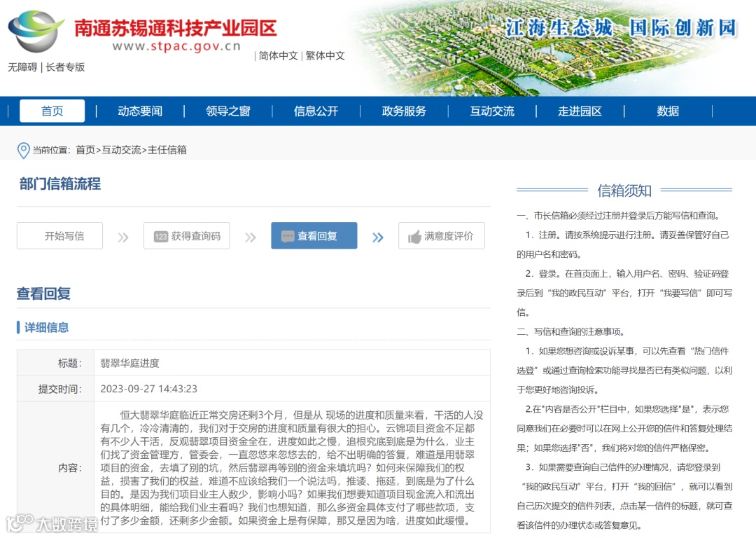Click the location pin icon in breadcrumb

(x=23, y=151)
